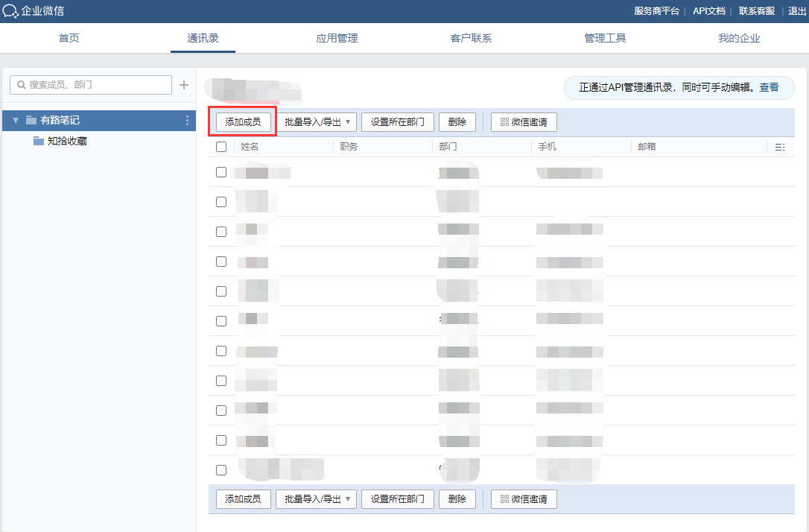Click the search magnifier icon
The image size is (809, 532).
[21, 85]
